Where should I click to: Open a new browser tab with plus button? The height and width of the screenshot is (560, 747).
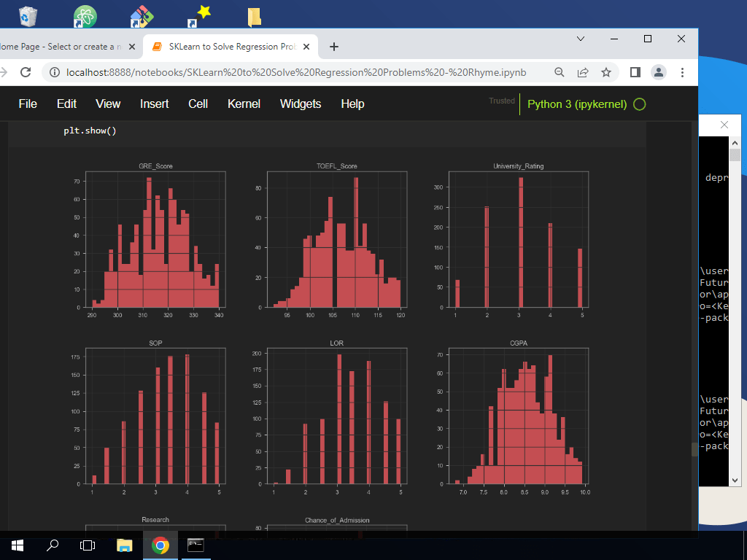pos(334,46)
